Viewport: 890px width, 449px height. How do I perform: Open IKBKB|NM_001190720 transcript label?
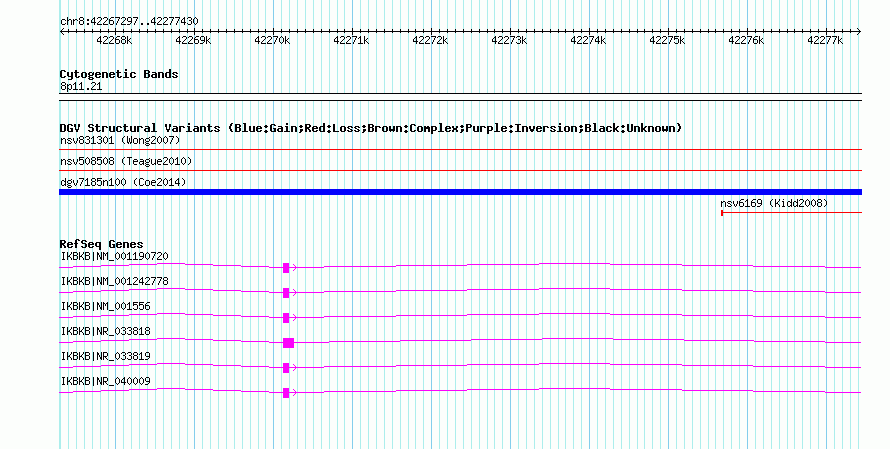(114, 257)
